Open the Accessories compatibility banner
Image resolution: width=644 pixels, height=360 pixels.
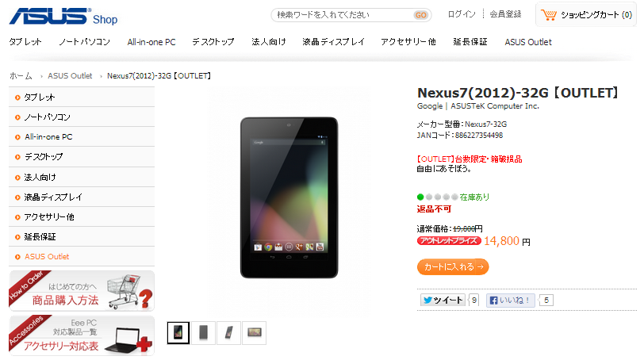coord(82,335)
